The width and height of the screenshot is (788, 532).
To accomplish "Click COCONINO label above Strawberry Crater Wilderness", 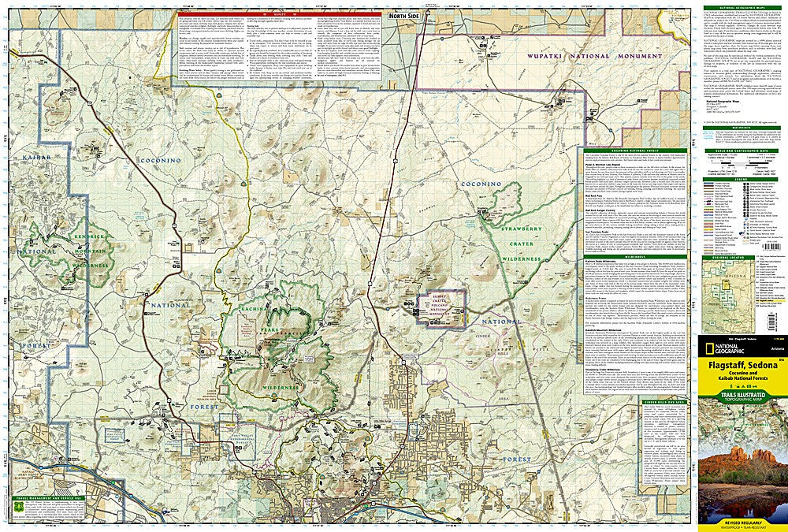I will 481,184.
